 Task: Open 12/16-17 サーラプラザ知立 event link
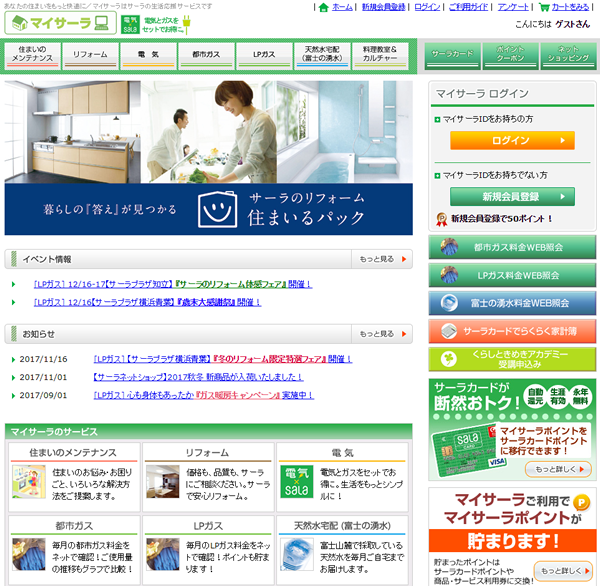[173, 284]
